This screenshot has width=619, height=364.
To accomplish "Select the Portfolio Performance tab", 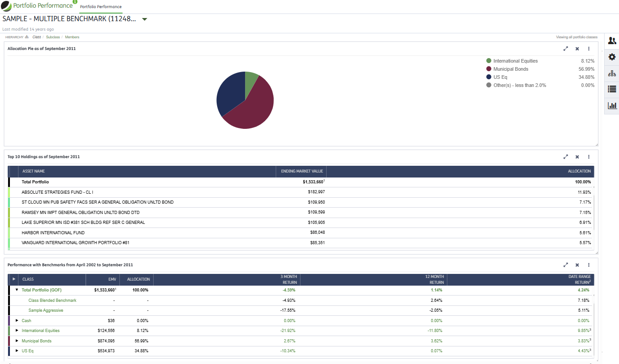I will [100, 7].
